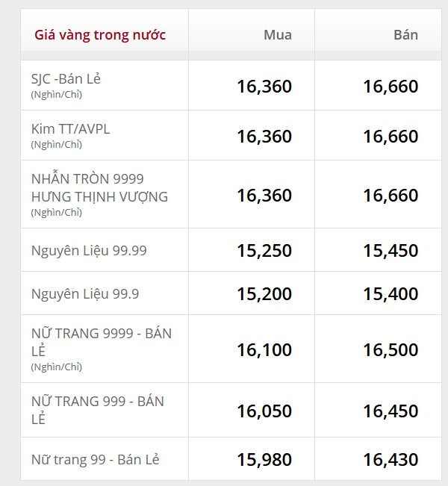Click the Mua column header

tap(278, 34)
